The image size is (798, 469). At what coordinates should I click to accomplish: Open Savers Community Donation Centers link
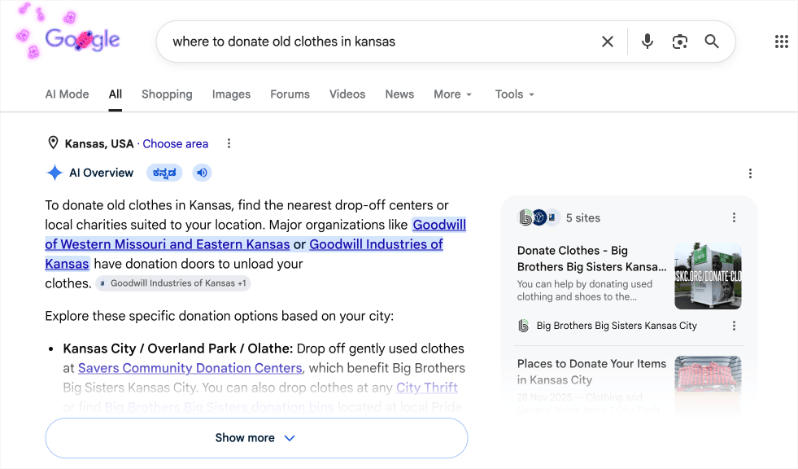(x=190, y=368)
